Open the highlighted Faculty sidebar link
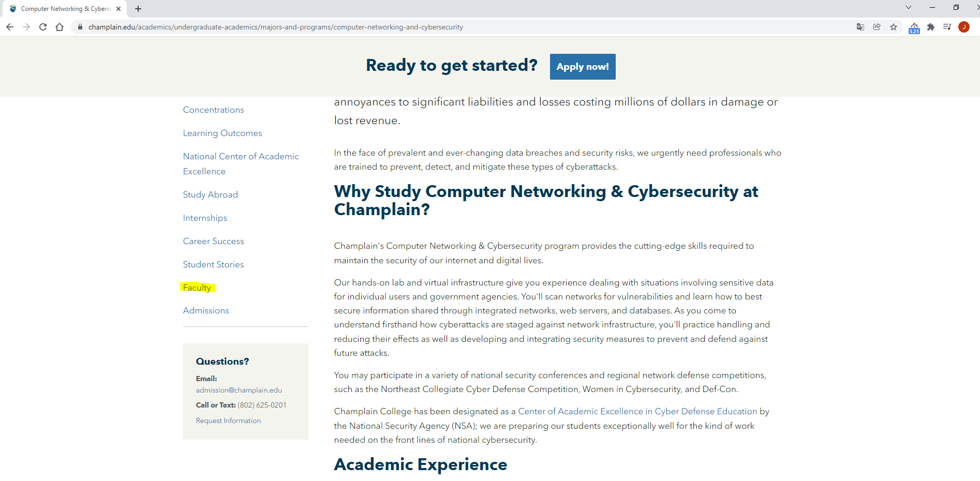Image resolution: width=980 pixels, height=481 pixels. (197, 288)
